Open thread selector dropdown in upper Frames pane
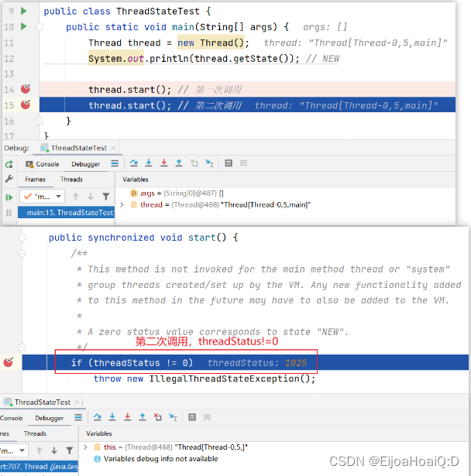Image resolution: width=471 pixels, height=476 pixels. click(42, 197)
